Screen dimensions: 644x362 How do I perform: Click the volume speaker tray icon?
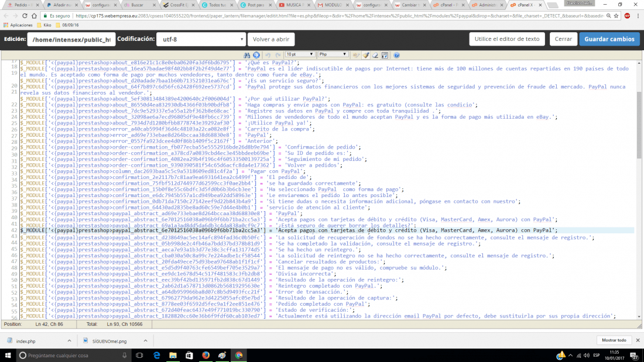click(587, 356)
